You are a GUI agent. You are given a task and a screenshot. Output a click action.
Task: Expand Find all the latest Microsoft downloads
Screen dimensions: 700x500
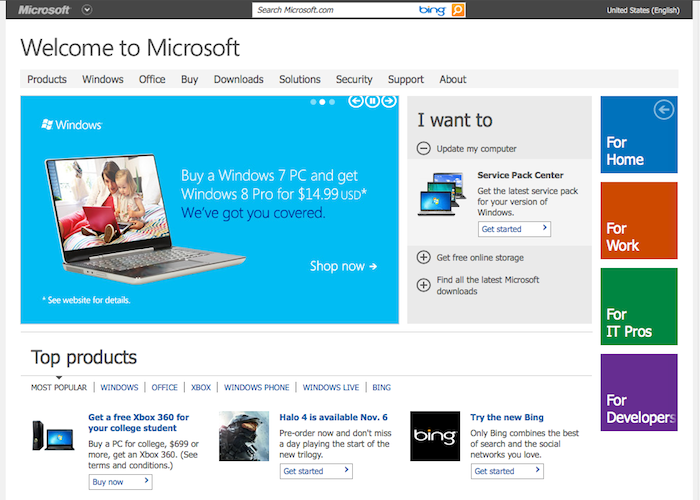(x=423, y=285)
